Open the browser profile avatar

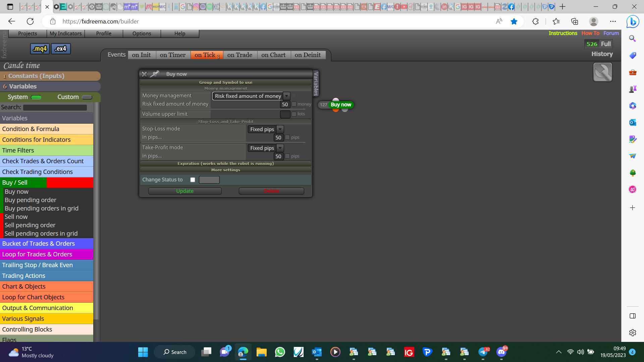[x=594, y=21]
